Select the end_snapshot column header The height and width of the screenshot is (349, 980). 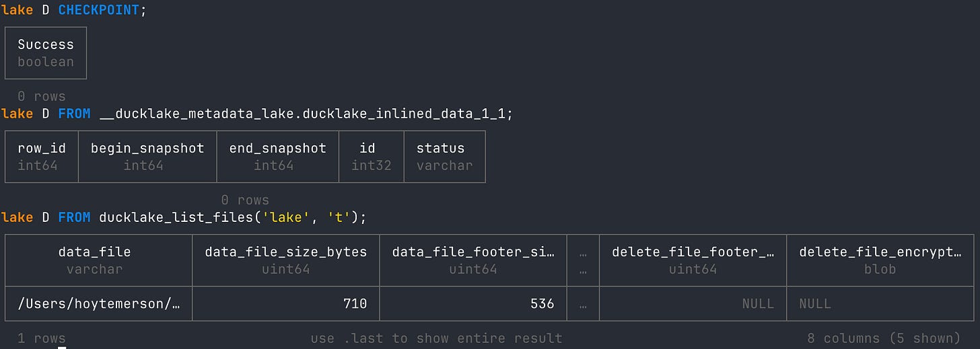click(x=277, y=157)
